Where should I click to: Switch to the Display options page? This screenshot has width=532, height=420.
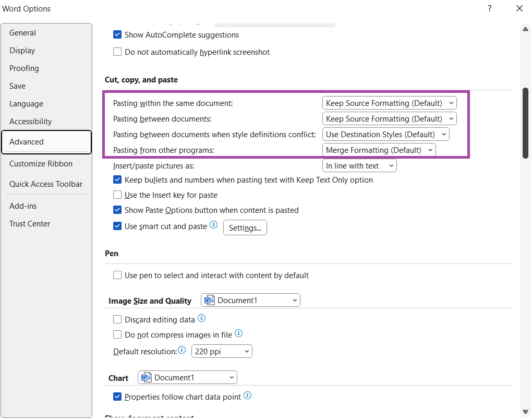pyautogui.click(x=22, y=50)
